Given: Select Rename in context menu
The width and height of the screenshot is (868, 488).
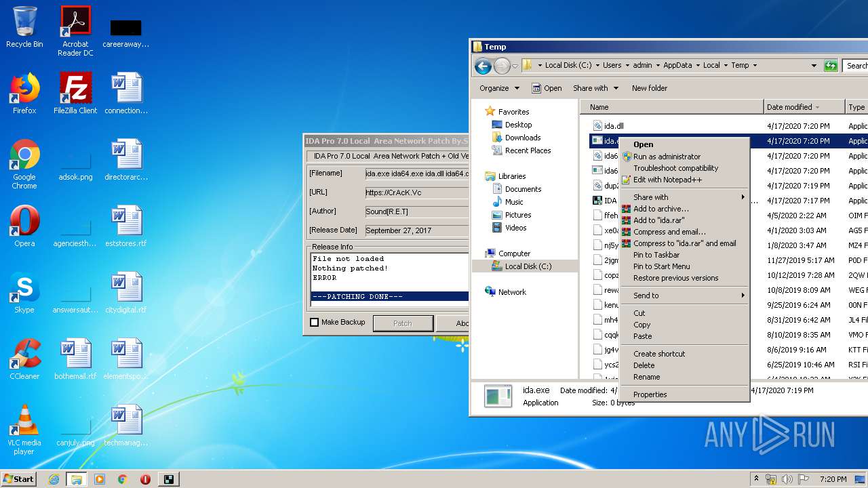Looking at the screenshot, I should (684, 377).
